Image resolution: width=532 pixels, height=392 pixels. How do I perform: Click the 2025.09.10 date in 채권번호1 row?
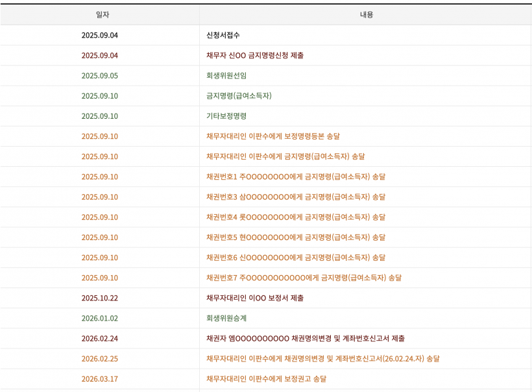[x=100, y=177]
